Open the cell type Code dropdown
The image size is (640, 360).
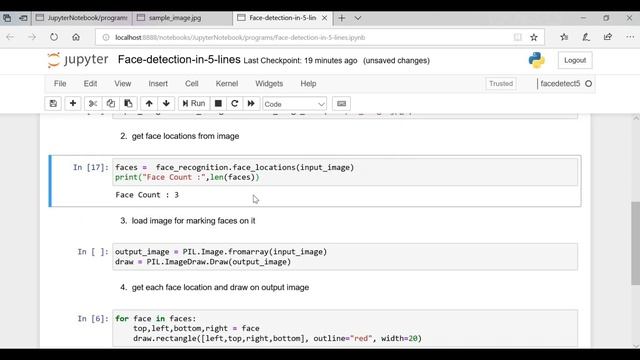click(x=294, y=104)
